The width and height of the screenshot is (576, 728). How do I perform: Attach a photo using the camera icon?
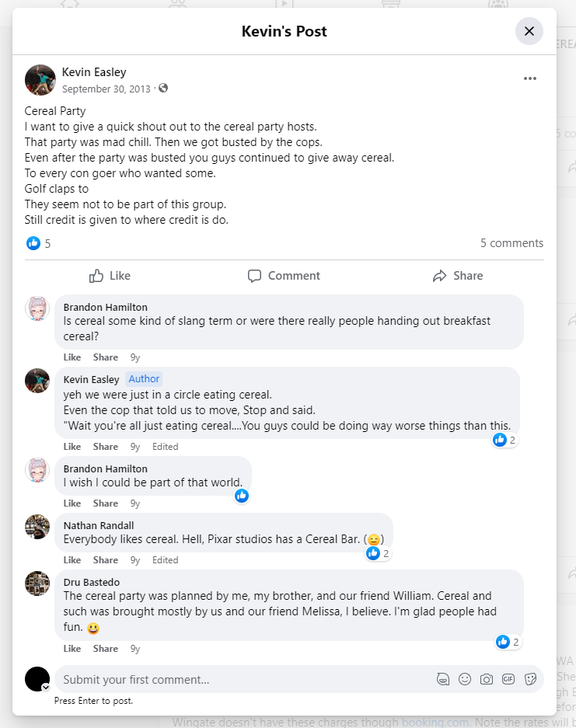pyautogui.click(x=487, y=679)
